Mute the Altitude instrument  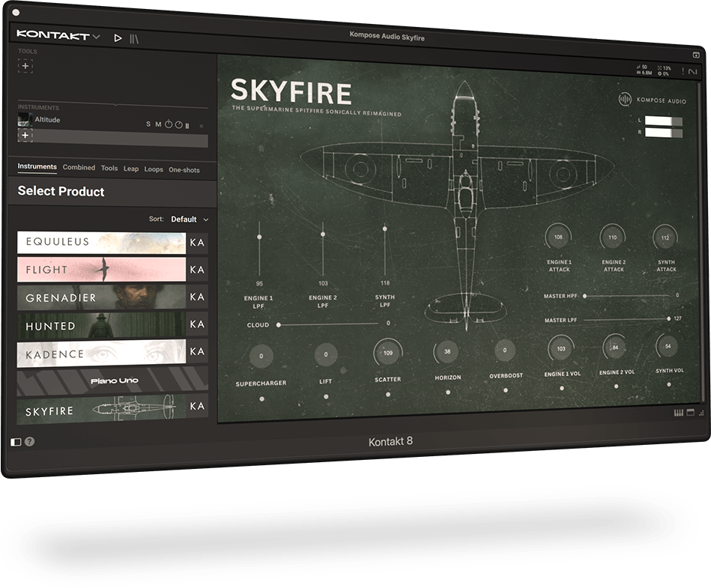coord(158,124)
